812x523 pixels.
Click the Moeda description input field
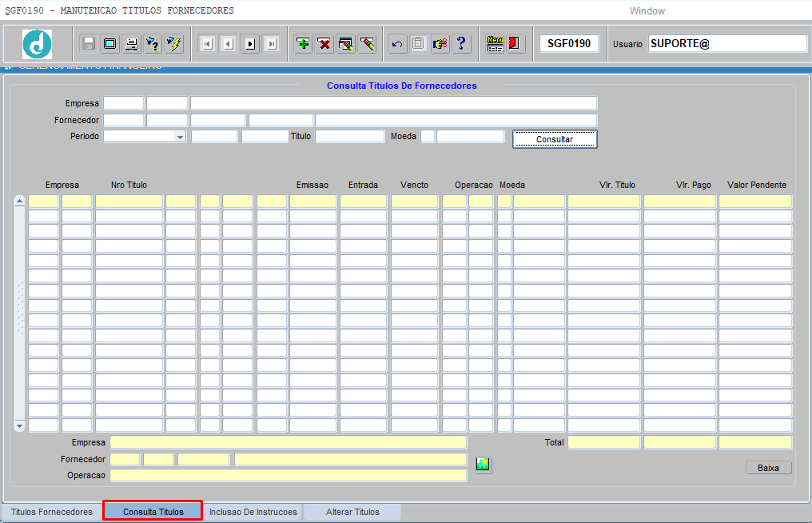point(471,136)
